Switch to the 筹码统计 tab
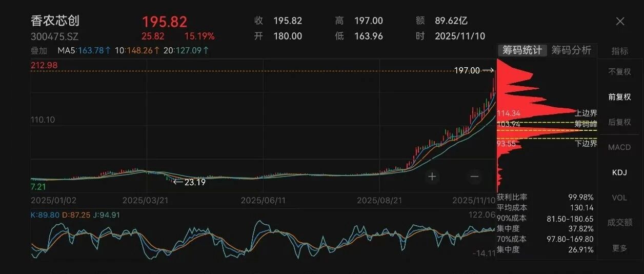Image resolution: width=644 pixels, height=274 pixels. pyautogui.click(x=522, y=50)
